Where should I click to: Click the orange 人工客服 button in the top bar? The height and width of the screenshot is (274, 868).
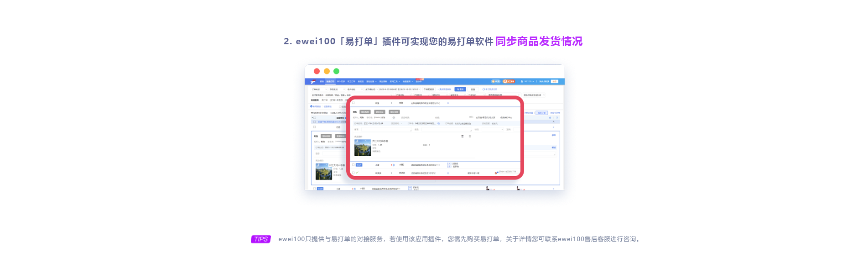point(509,81)
